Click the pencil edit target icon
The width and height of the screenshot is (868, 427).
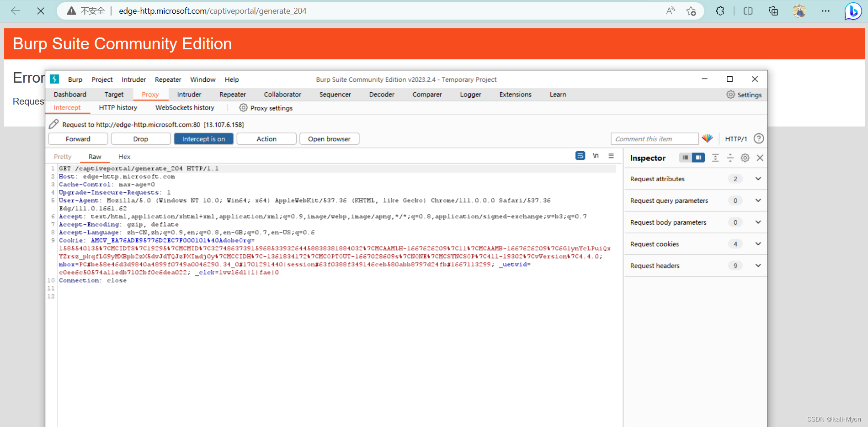click(x=54, y=124)
